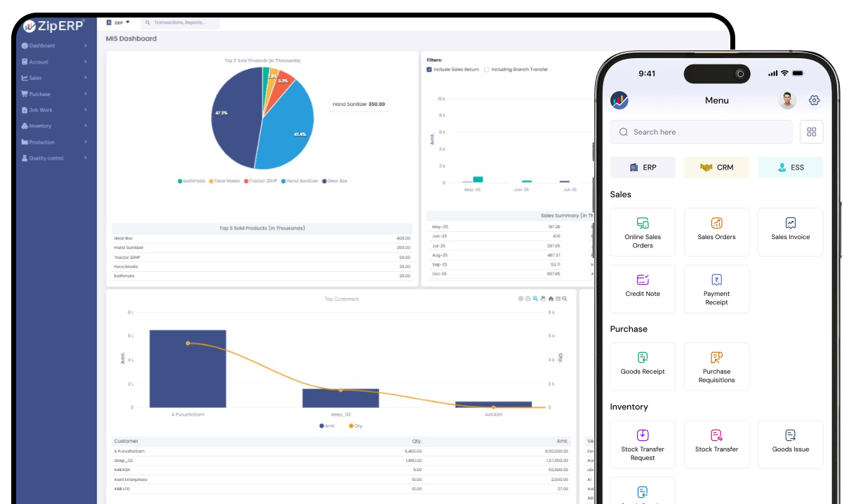This screenshot has height=504, width=851.
Task: Toggle Gear Box legend item
Action: click(x=335, y=181)
